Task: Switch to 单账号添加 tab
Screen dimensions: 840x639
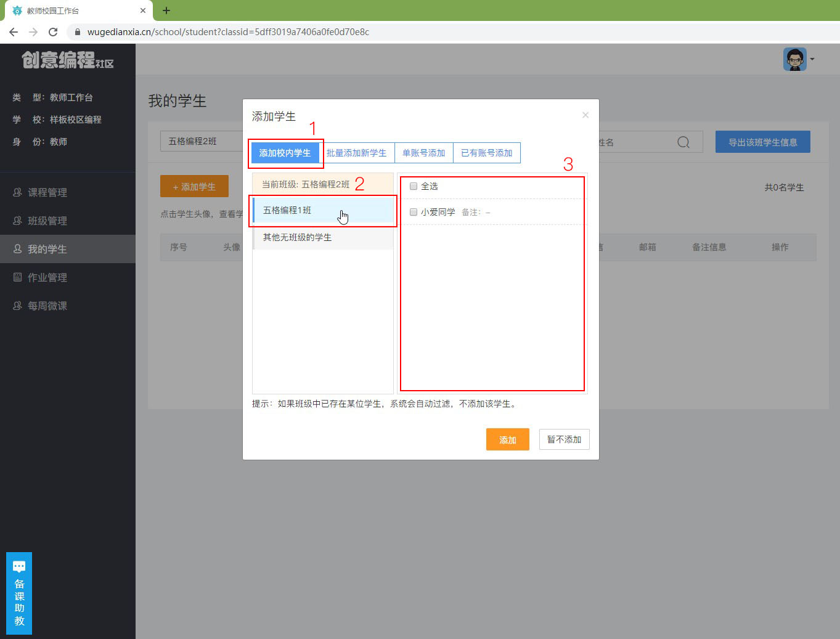Action: click(424, 153)
